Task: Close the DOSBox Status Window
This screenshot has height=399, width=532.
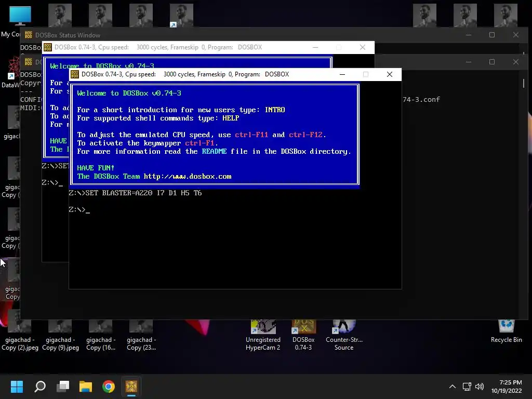Action: [516, 35]
